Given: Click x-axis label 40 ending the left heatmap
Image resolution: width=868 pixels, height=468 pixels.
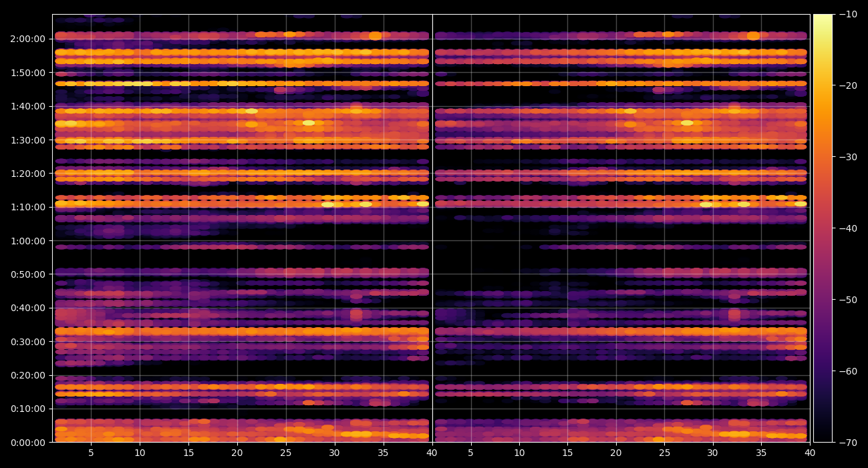Looking at the screenshot, I should point(432,453).
